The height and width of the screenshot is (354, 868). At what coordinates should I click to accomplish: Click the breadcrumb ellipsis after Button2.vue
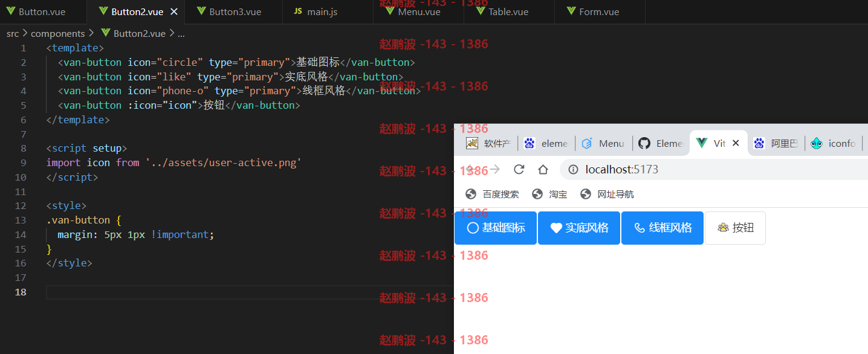(181, 34)
